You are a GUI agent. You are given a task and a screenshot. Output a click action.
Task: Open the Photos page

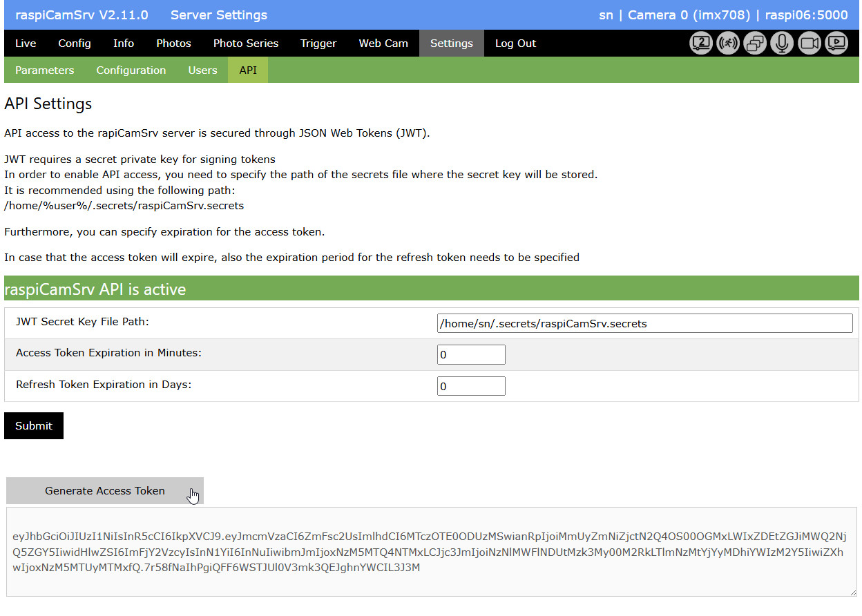(x=173, y=43)
